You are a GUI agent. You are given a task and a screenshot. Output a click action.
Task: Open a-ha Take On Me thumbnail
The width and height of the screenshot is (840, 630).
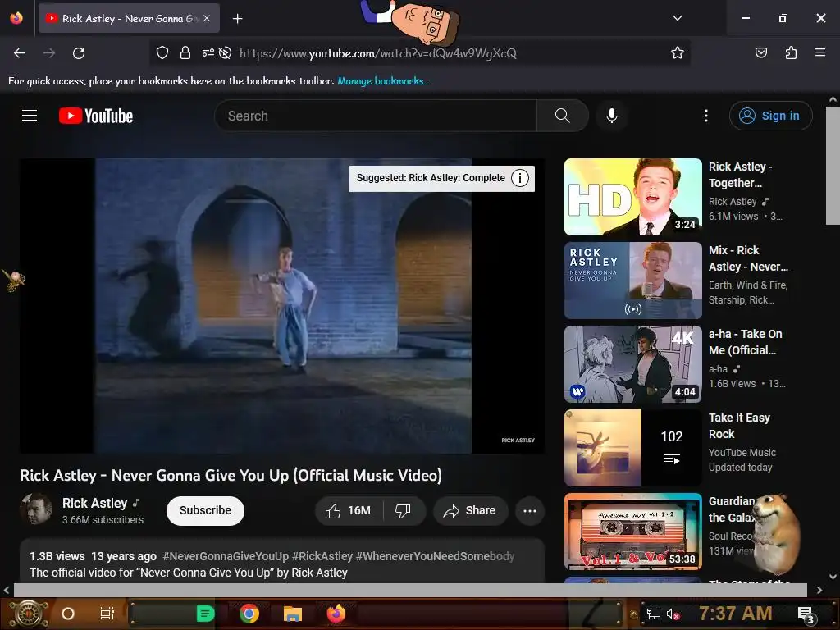(632, 363)
